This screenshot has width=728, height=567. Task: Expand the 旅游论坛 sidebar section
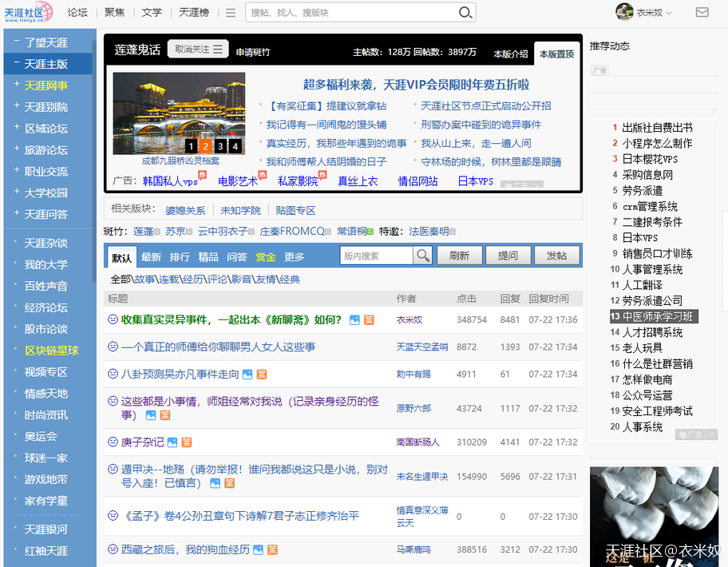click(x=17, y=149)
